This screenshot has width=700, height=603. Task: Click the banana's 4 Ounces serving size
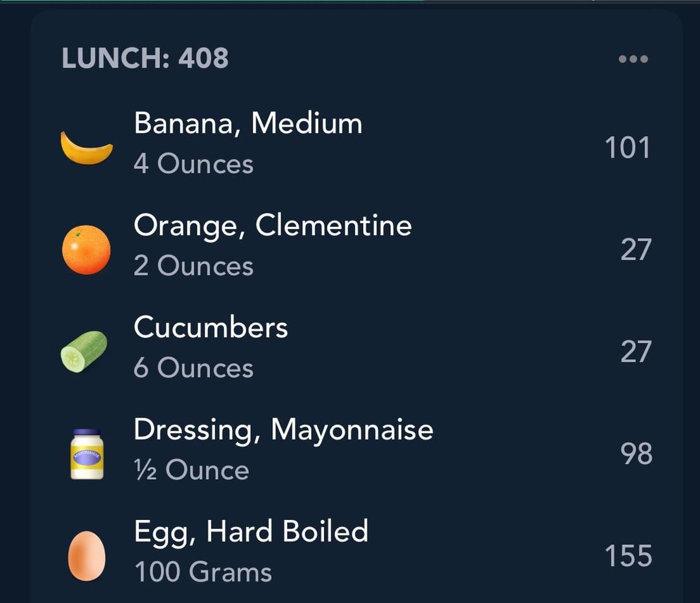193,164
